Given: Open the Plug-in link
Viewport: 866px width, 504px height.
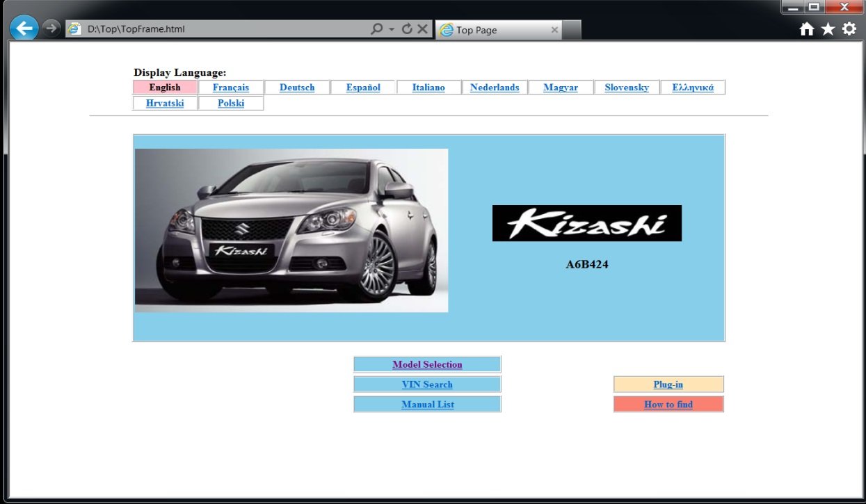Looking at the screenshot, I should [x=668, y=384].
